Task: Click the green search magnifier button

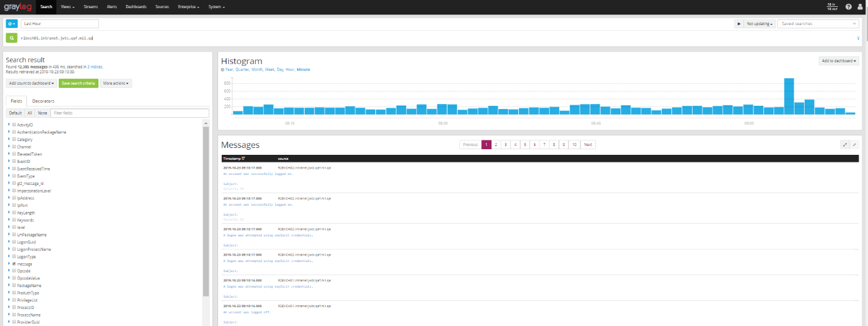Action: [11, 38]
